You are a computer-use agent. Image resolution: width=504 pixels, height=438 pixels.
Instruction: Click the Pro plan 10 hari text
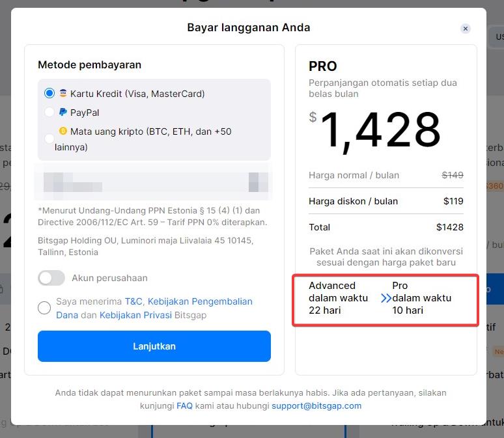[421, 298]
